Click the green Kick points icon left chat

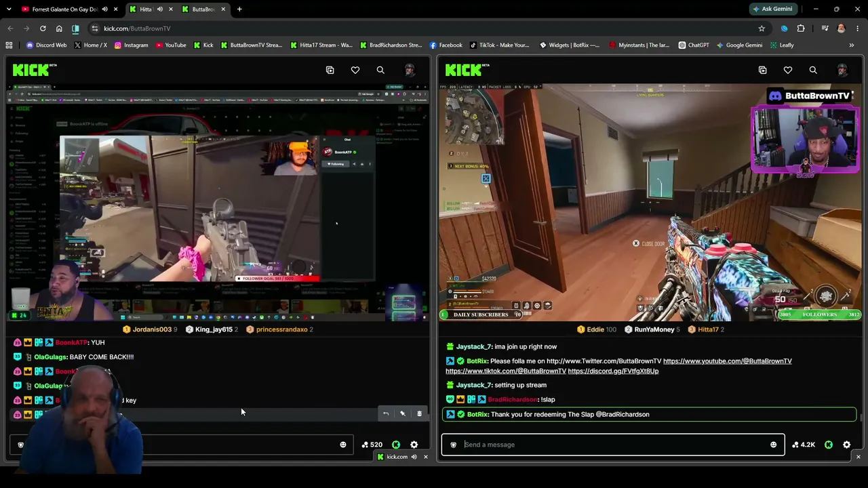click(x=396, y=445)
